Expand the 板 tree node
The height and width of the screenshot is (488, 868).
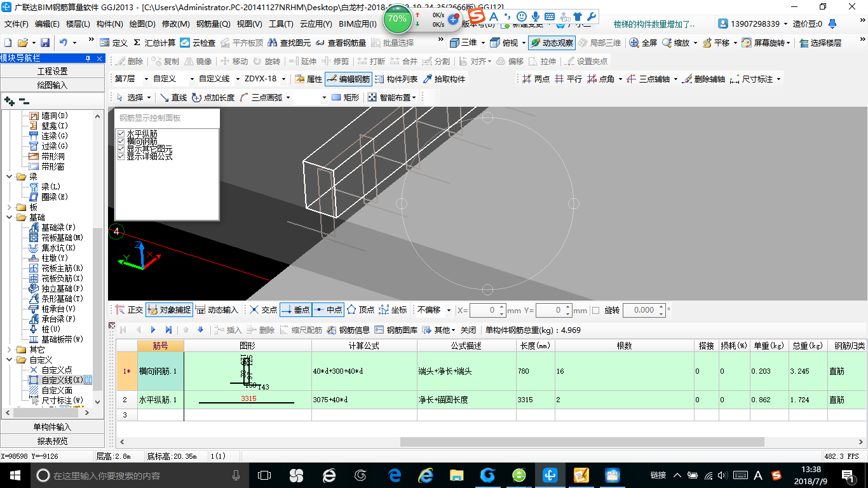click(x=10, y=207)
